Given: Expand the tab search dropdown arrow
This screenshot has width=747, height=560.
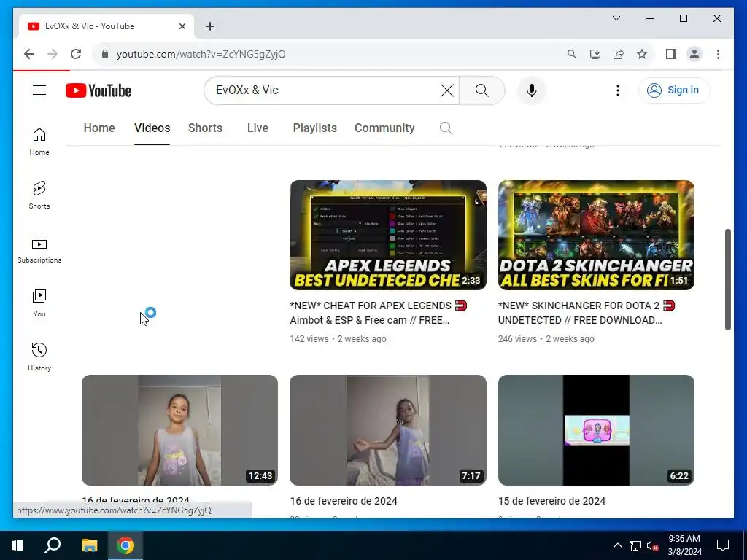Looking at the screenshot, I should click(x=616, y=18).
